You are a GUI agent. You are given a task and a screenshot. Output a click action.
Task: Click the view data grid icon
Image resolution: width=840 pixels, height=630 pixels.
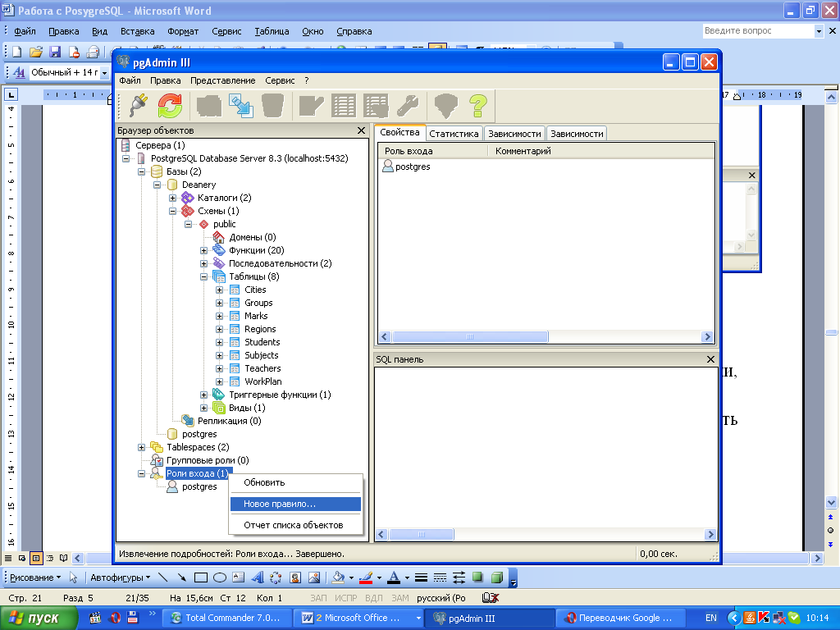(x=344, y=105)
